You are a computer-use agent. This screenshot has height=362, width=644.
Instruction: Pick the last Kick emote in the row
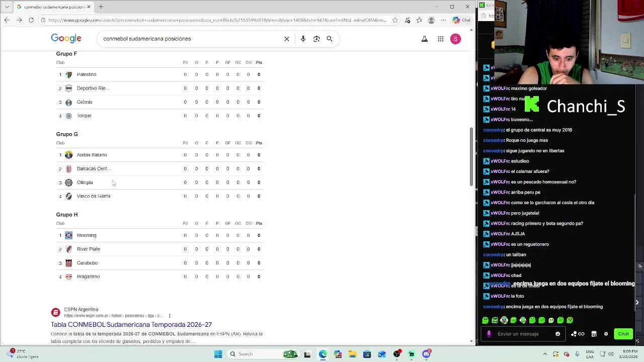[x=570, y=320]
